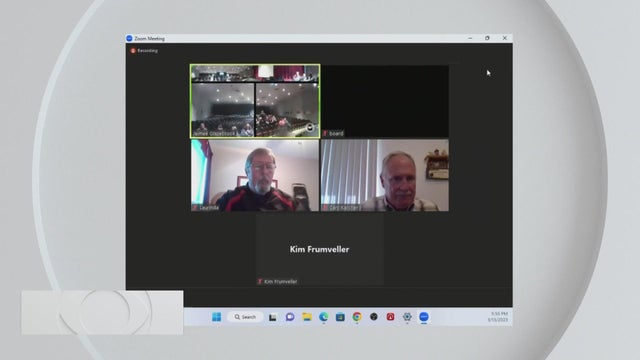Open the purple Chat app on taskbar
640x360 pixels.
point(290,317)
